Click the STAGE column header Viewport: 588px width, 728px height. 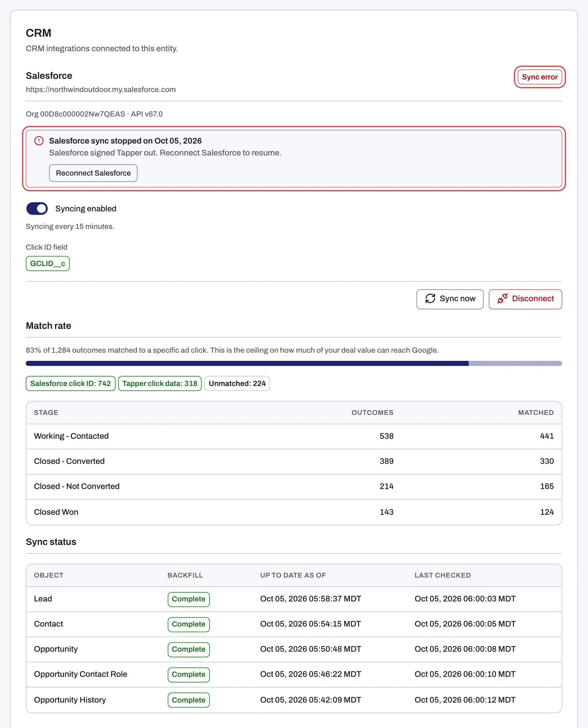click(46, 413)
